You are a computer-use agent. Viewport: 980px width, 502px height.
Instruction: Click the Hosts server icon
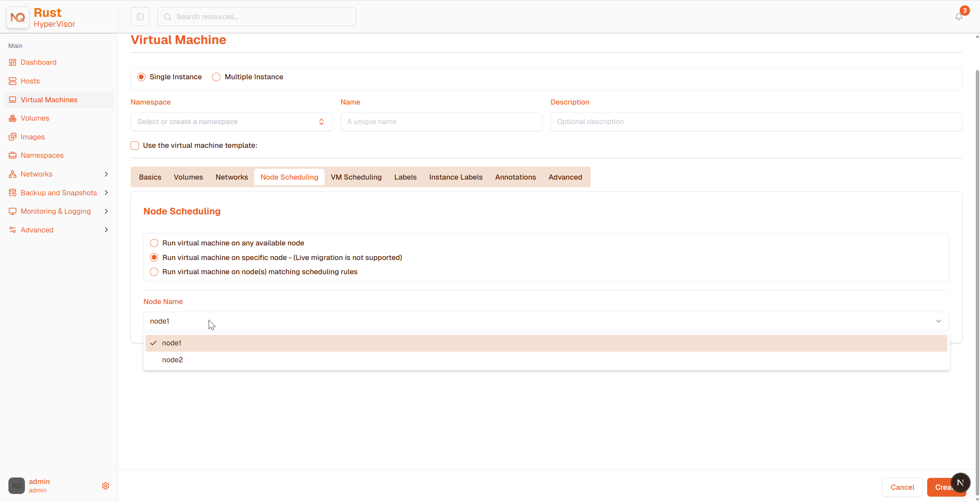coord(13,81)
